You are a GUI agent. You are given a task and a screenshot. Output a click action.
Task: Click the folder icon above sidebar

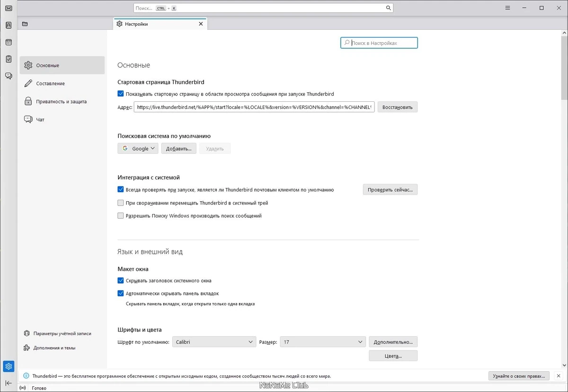coord(25,24)
